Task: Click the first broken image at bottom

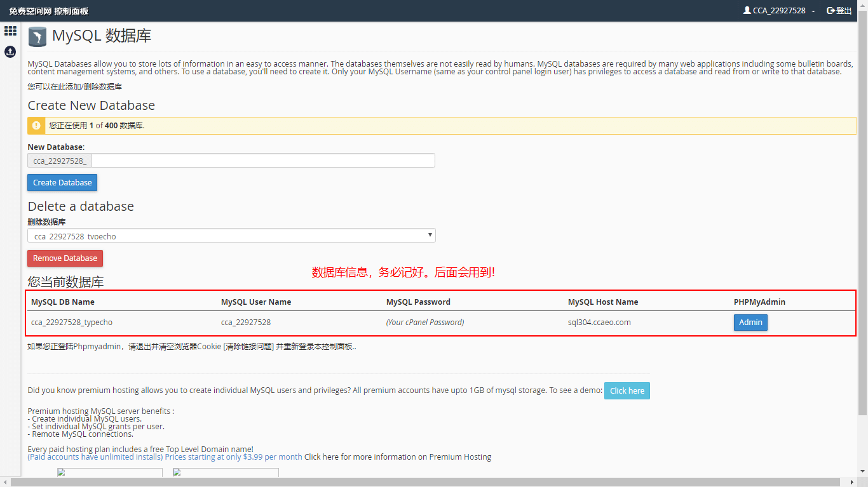Action: (109, 472)
